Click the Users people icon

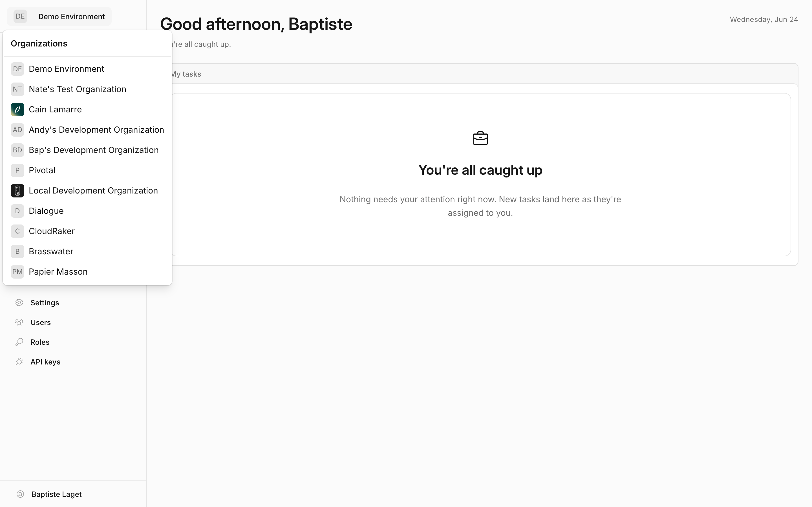coord(19,322)
